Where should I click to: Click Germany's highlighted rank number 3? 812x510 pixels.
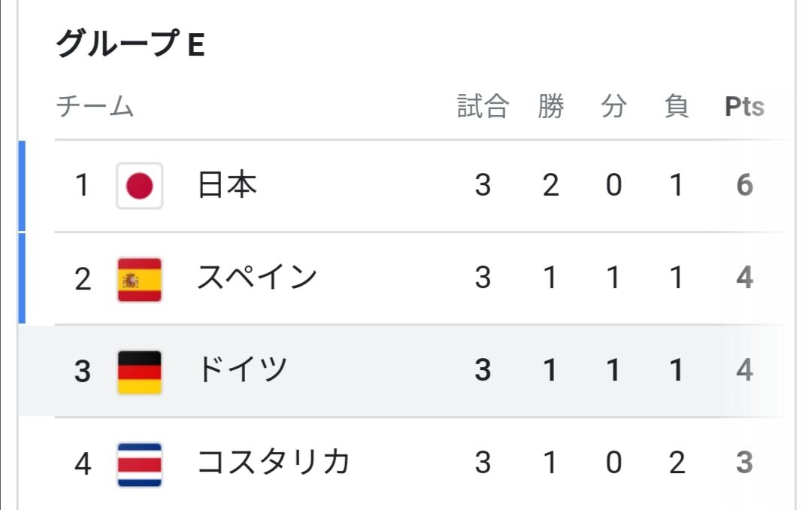pyautogui.click(x=83, y=372)
